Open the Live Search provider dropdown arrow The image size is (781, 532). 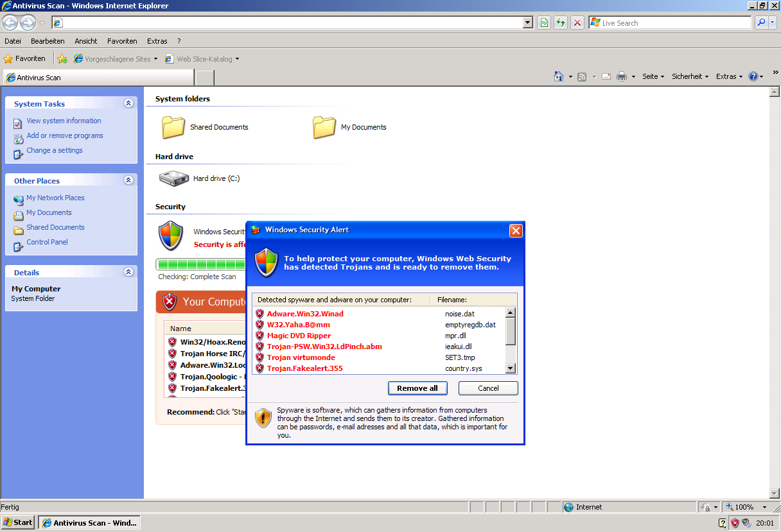coord(773,23)
